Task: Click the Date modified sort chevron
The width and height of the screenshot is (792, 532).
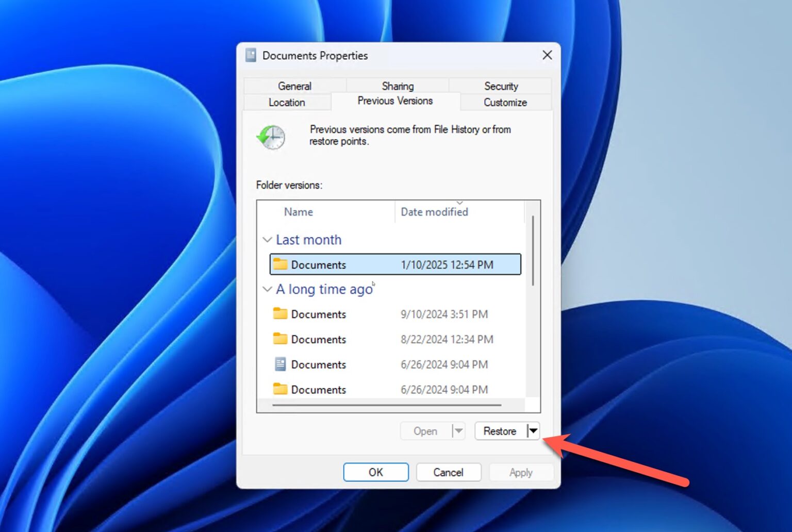Action: (x=460, y=203)
